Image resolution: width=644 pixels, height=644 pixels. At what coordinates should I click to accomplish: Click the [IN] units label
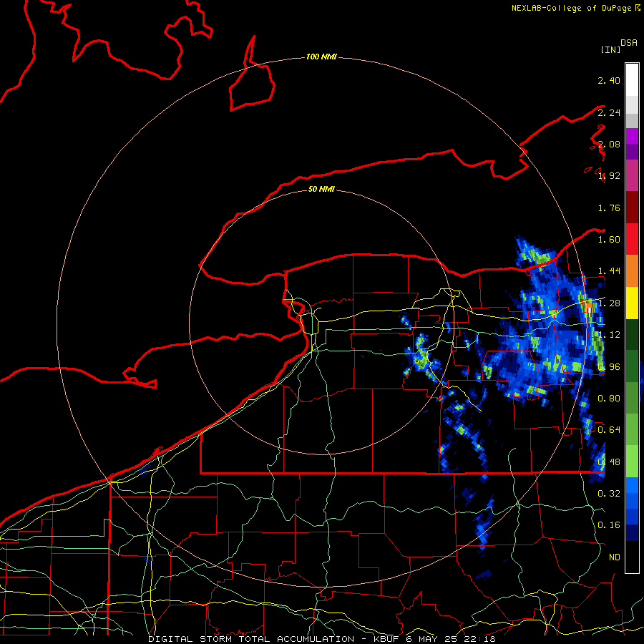click(611, 49)
